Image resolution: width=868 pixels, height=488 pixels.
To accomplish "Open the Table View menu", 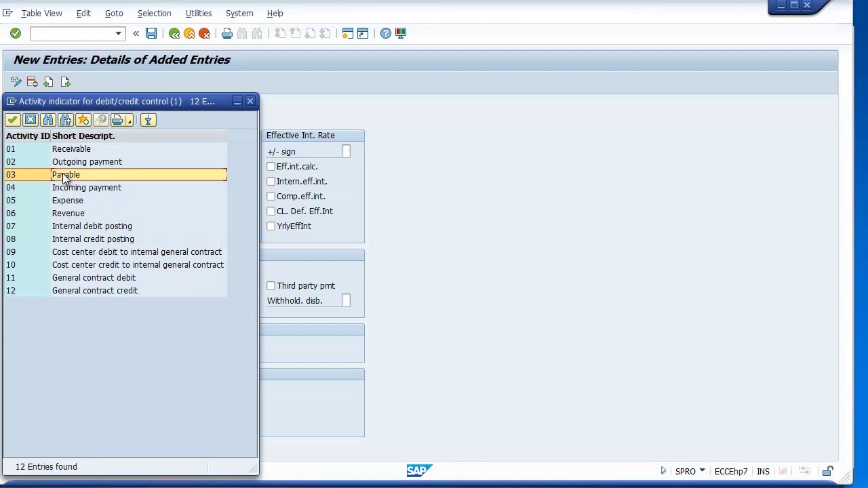I will [41, 13].
